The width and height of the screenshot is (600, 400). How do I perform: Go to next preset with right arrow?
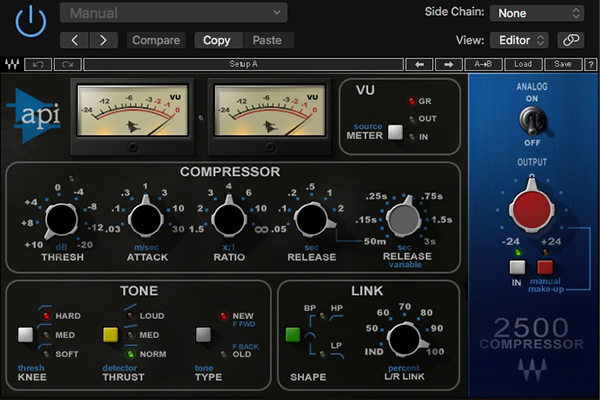pyautogui.click(x=103, y=40)
